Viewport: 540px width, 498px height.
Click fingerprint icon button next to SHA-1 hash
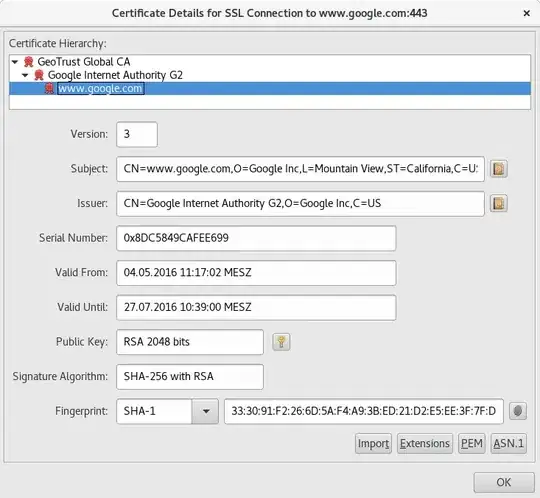518,411
